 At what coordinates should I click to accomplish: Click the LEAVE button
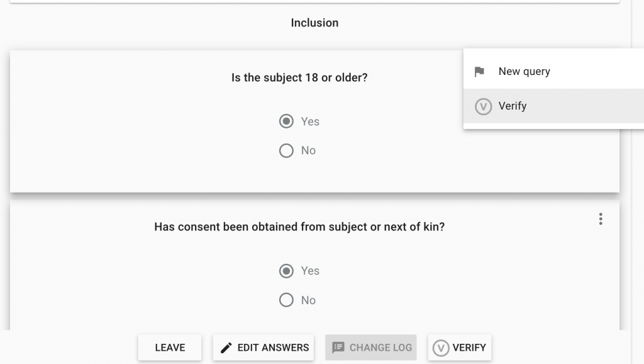tap(170, 348)
